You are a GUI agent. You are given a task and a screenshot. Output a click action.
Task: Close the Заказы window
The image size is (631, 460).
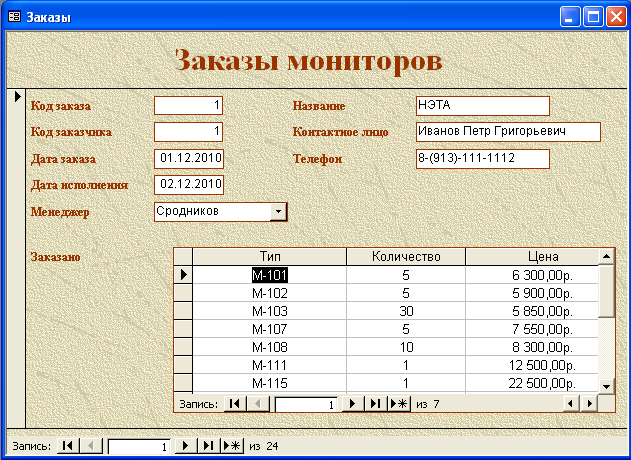point(616,17)
